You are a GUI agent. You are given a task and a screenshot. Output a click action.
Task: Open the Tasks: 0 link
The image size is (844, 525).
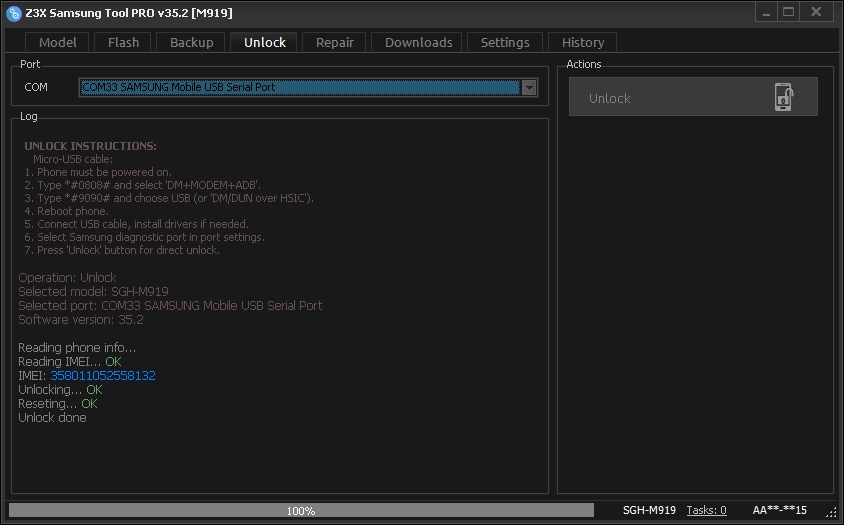tap(706, 510)
